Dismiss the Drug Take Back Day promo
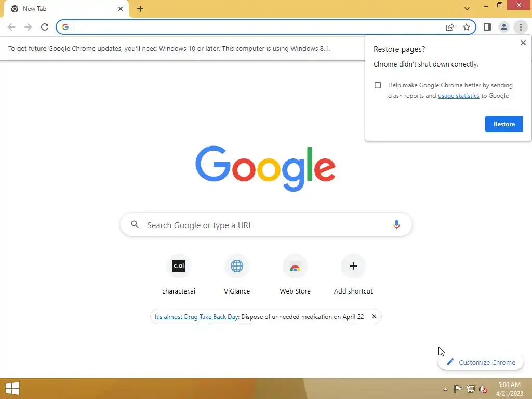The width and height of the screenshot is (532, 399). (x=374, y=316)
